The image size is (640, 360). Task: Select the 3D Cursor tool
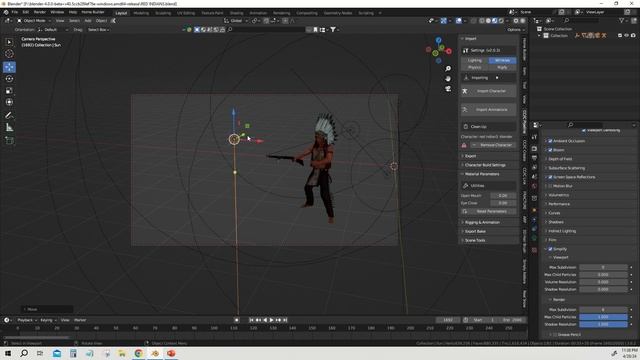(9, 54)
